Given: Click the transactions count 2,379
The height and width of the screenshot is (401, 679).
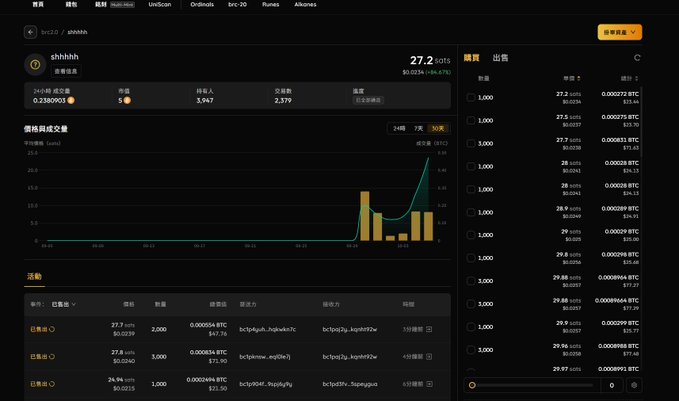Looking at the screenshot, I should 283,100.
